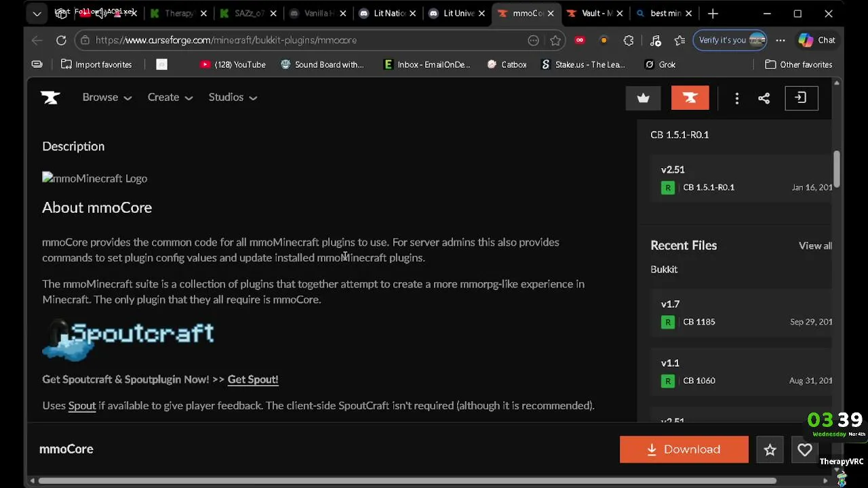
Task: Click the star follow icon next to Download
Action: tap(770, 449)
